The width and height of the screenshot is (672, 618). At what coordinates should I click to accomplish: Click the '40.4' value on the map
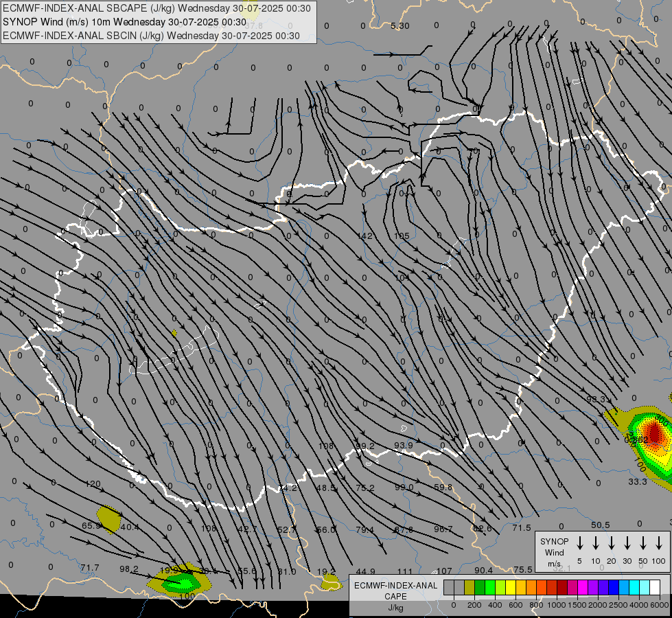130,527
